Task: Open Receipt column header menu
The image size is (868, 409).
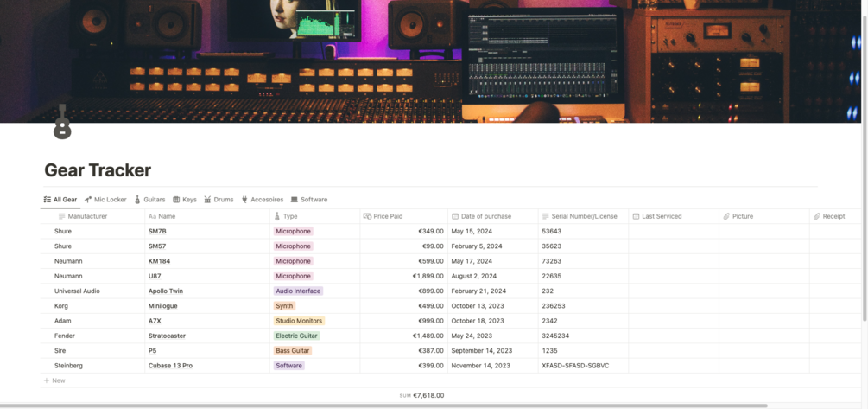Action: coord(835,216)
